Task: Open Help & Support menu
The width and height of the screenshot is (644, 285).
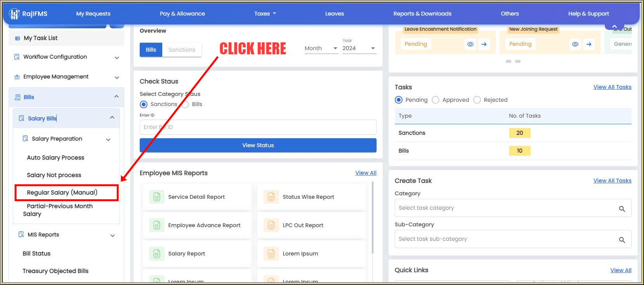Action: pos(588,14)
